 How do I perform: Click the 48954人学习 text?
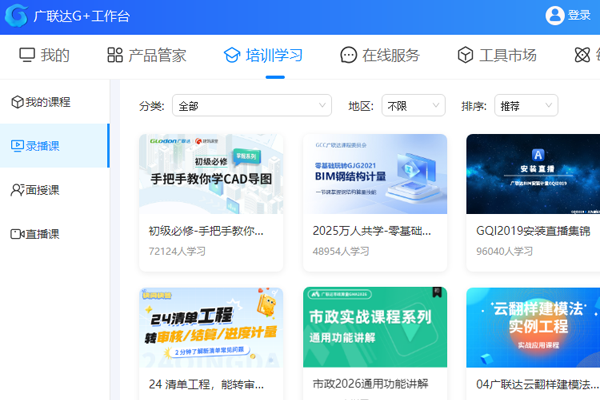[x=341, y=251]
